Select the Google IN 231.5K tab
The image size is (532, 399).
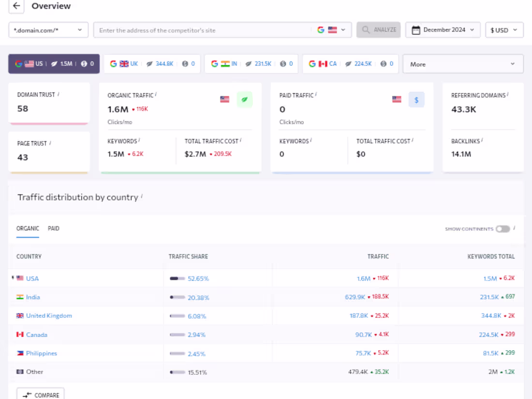tap(252, 64)
